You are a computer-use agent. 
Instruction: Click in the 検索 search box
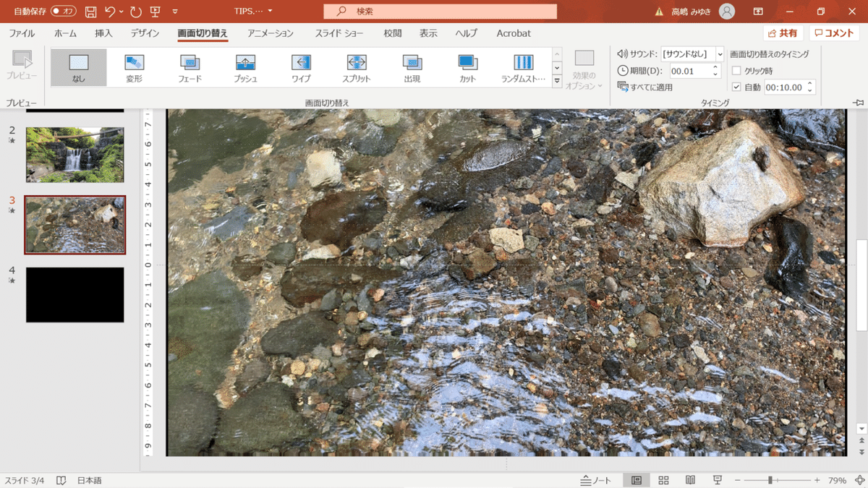[x=440, y=12]
